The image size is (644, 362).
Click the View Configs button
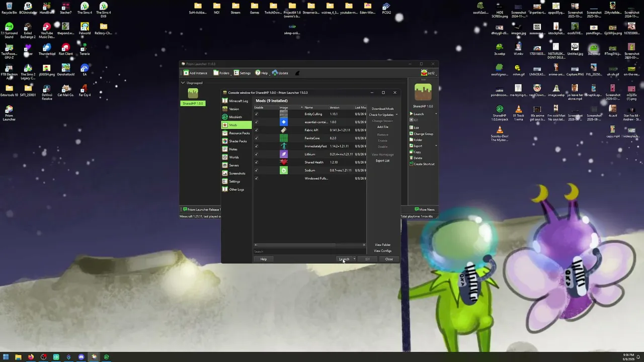coord(382,251)
